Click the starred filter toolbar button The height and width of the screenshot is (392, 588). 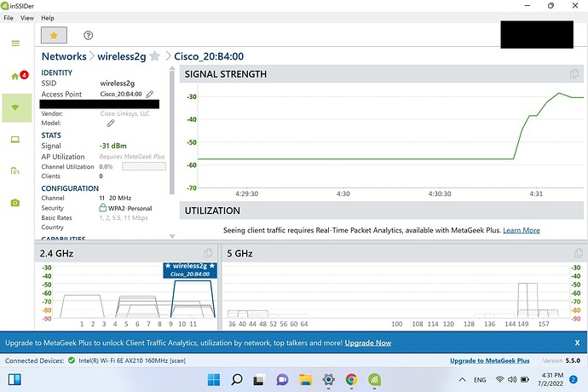pyautogui.click(x=54, y=35)
